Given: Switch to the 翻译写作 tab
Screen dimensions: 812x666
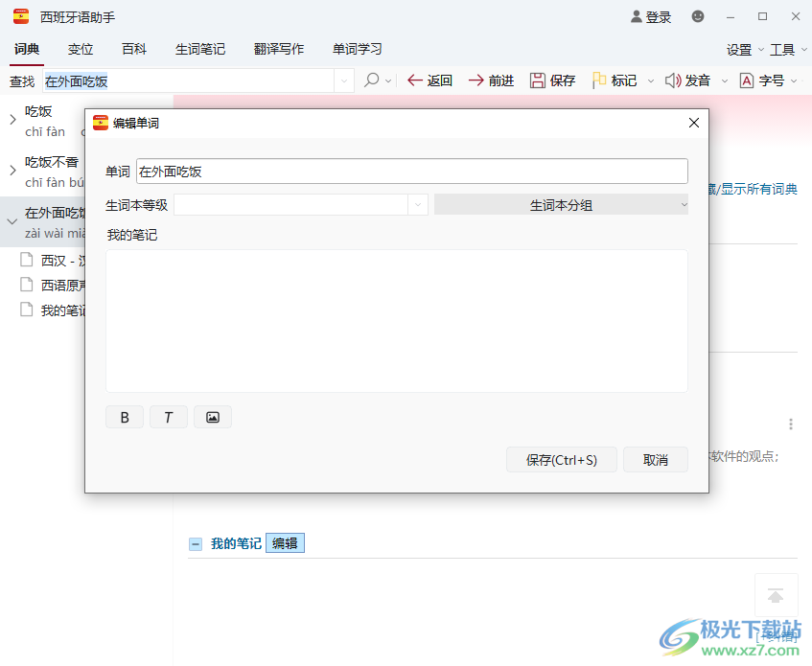Looking at the screenshot, I should 279,49.
